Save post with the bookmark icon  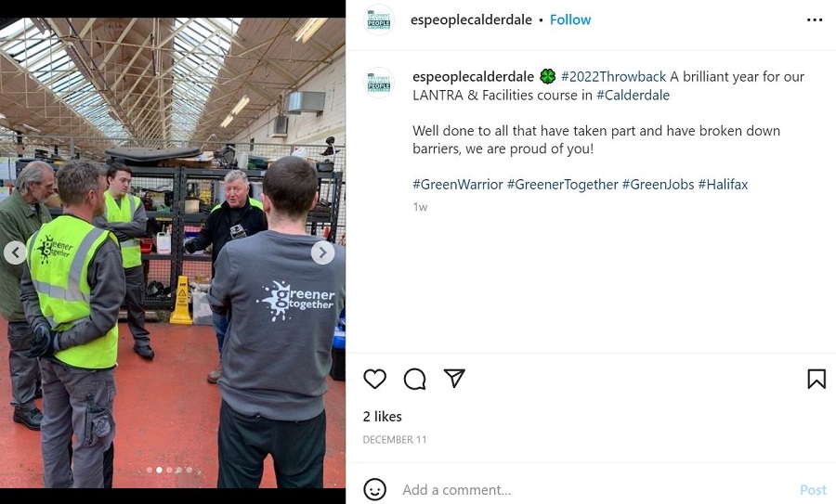816,379
